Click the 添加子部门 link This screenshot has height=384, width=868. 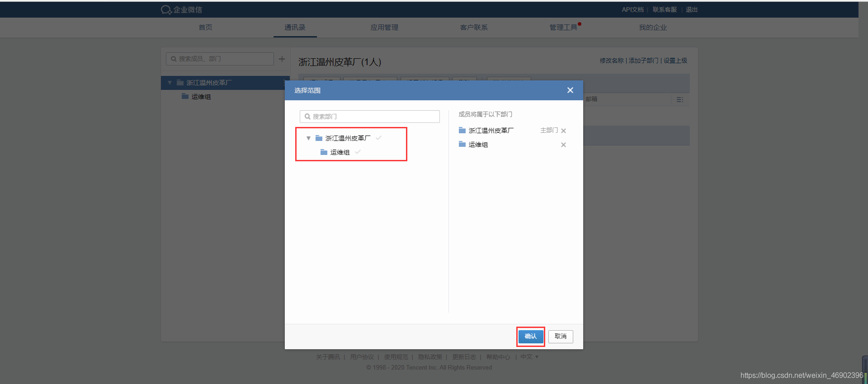pyautogui.click(x=643, y=61)
